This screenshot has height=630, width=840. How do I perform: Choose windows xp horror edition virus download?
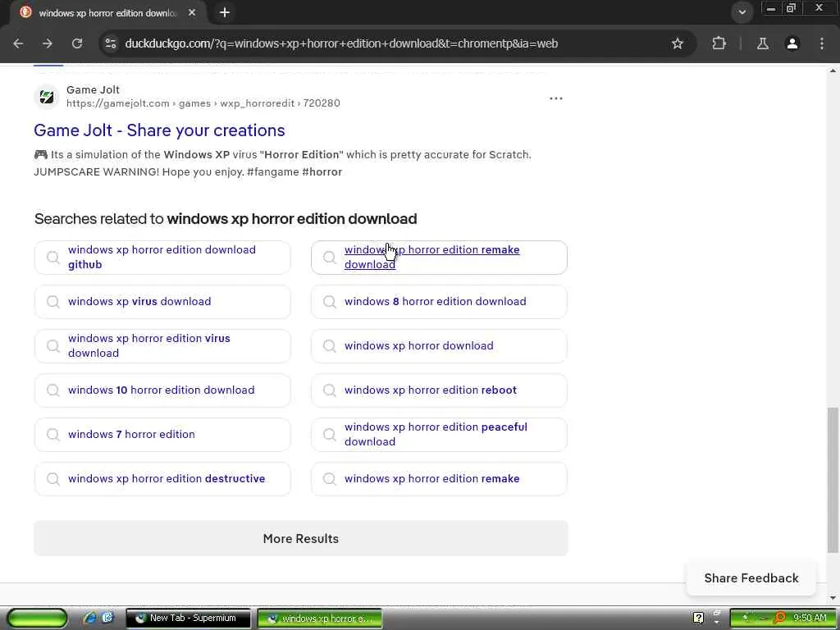click(162, 346)
